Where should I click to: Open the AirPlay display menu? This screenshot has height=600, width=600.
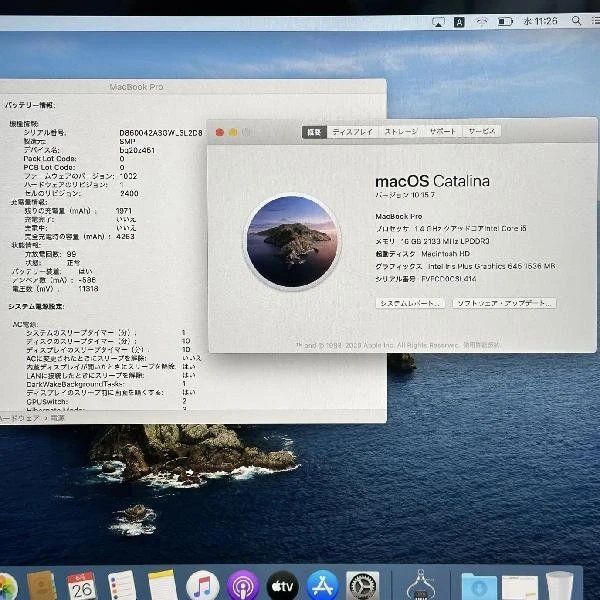point(438,20)
